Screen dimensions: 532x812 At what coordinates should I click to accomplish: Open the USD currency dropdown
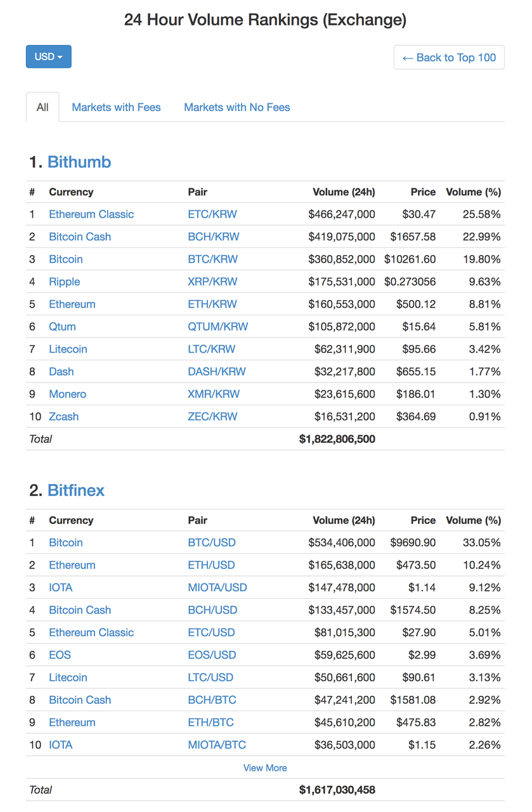coord(48,56)
